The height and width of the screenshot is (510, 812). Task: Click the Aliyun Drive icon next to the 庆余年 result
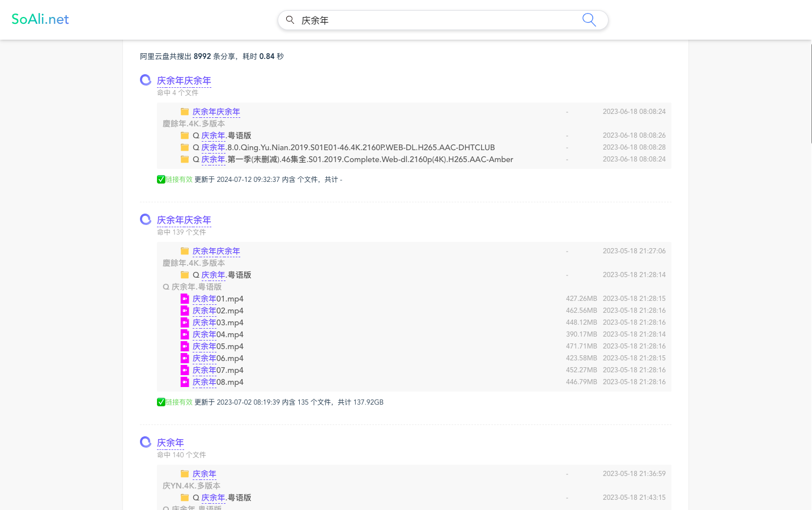pyautogui.click(x=145, y=441)
